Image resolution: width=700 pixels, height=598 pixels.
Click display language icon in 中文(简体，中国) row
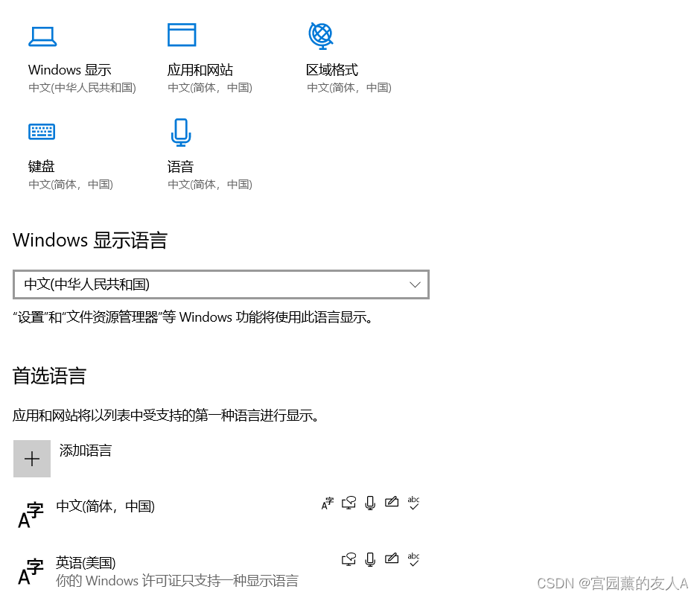[x=327, y=503]
